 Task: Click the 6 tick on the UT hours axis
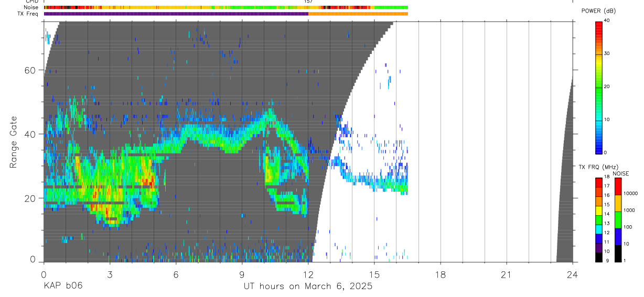tap(176, 274)
